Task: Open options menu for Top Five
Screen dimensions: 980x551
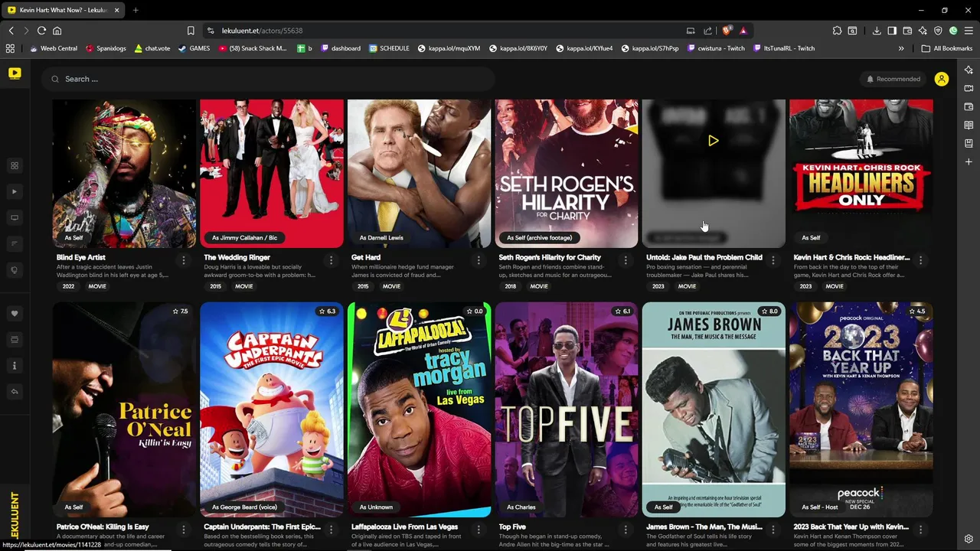Action: [x=626, y=530]
